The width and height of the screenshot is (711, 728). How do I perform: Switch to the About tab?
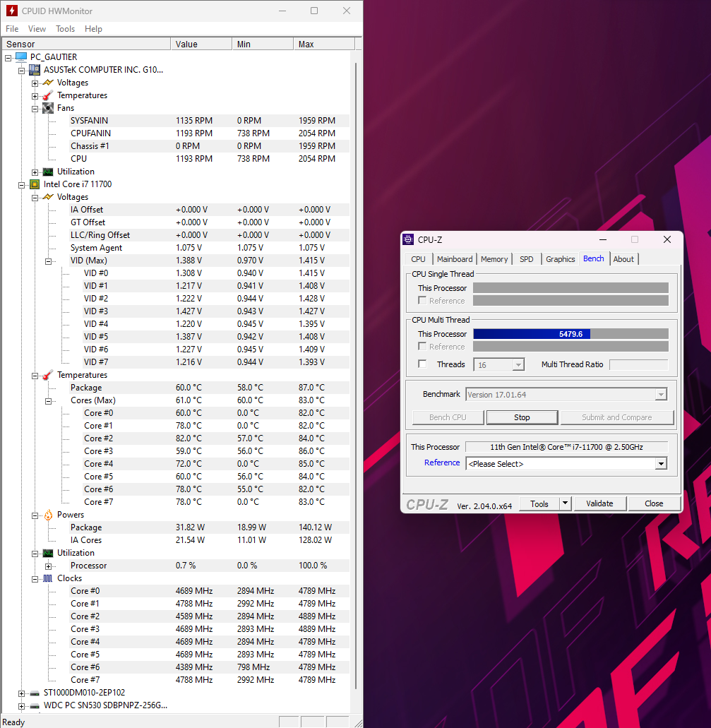623,259
